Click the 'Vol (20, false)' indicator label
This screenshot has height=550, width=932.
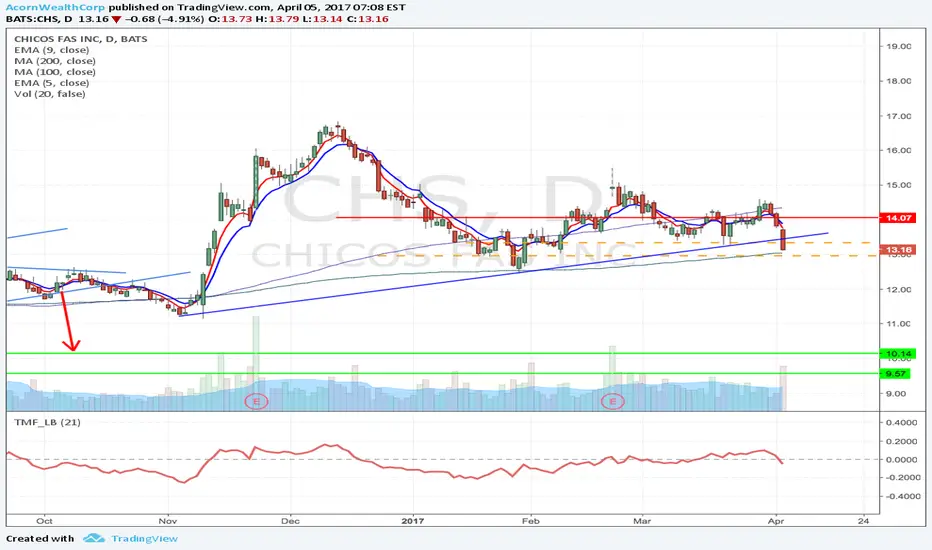tap(50, 94)
